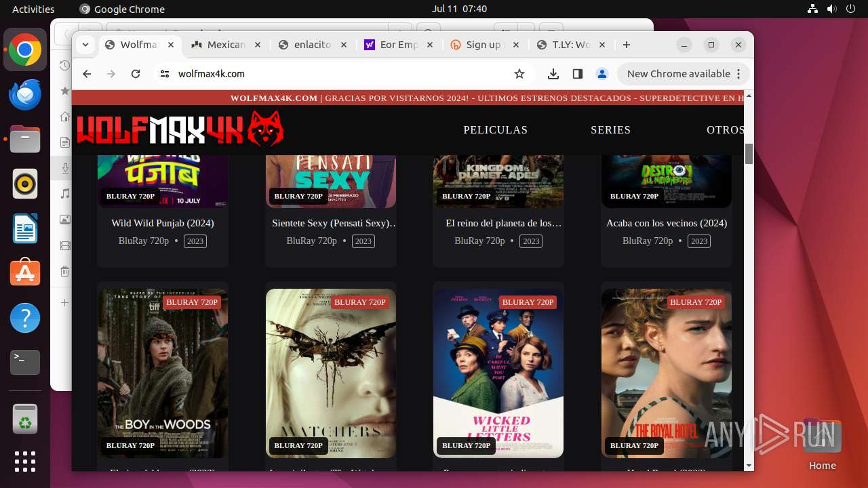Open The Royal Hotel poster
The height and width of the screenshot is (488, 868).
tap(667, 373)
